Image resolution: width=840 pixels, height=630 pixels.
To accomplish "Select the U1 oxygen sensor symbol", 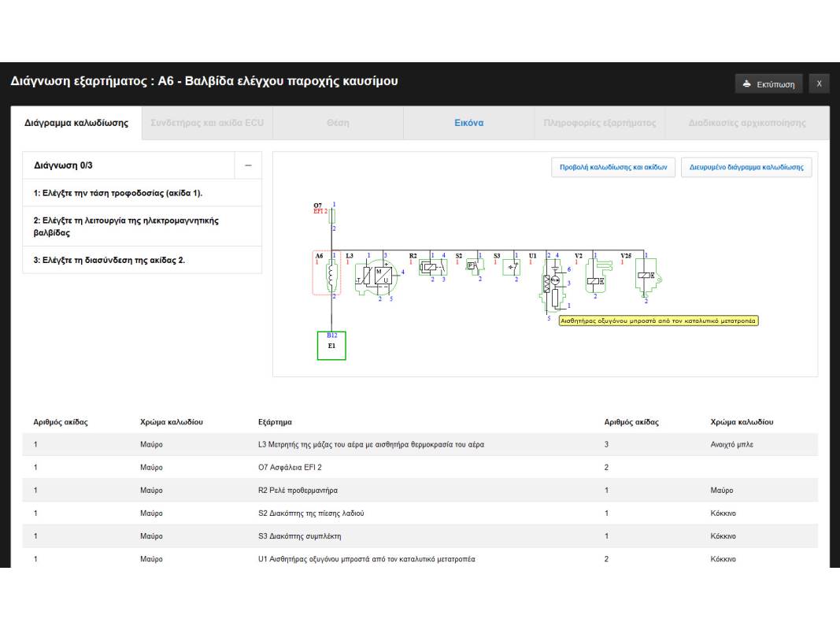I will coord(553,285).
